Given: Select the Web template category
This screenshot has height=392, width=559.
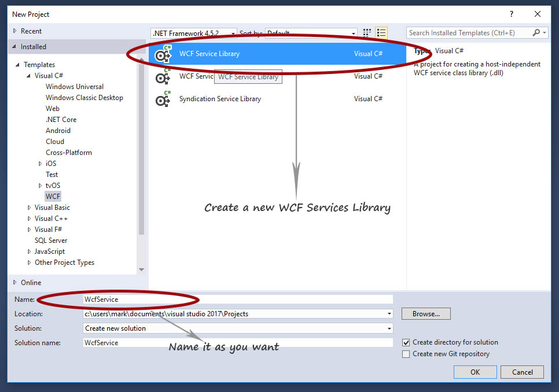Looking at the screenshot, I should pyautogui.click(x=53, y=109).
